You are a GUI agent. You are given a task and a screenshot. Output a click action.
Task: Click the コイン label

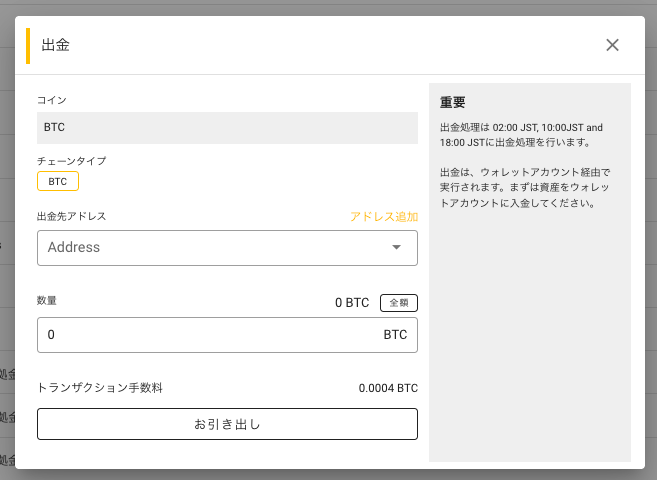52,100
